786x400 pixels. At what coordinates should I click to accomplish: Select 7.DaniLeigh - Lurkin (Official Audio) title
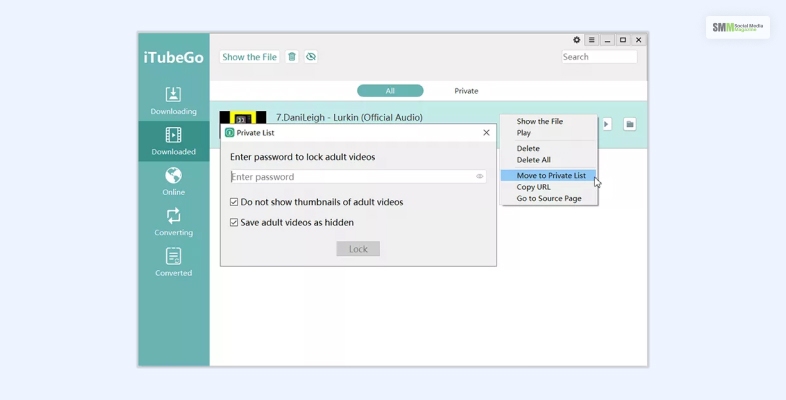349,117
